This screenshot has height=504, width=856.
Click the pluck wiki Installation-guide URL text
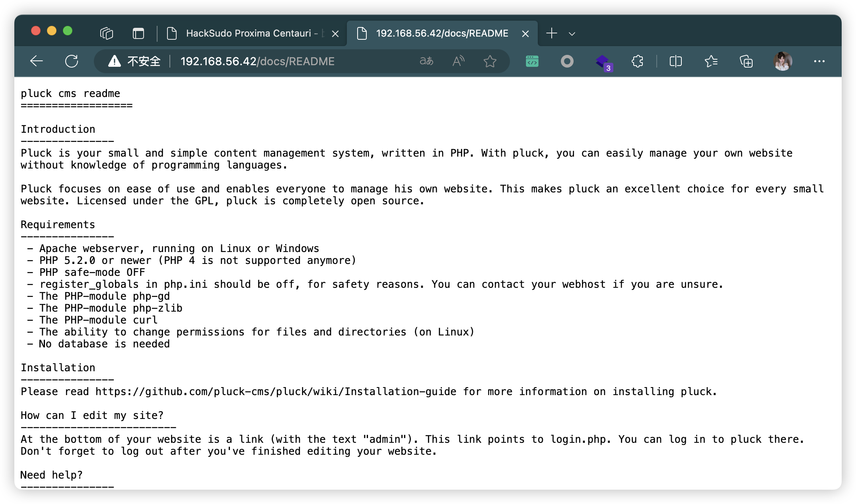276,392
